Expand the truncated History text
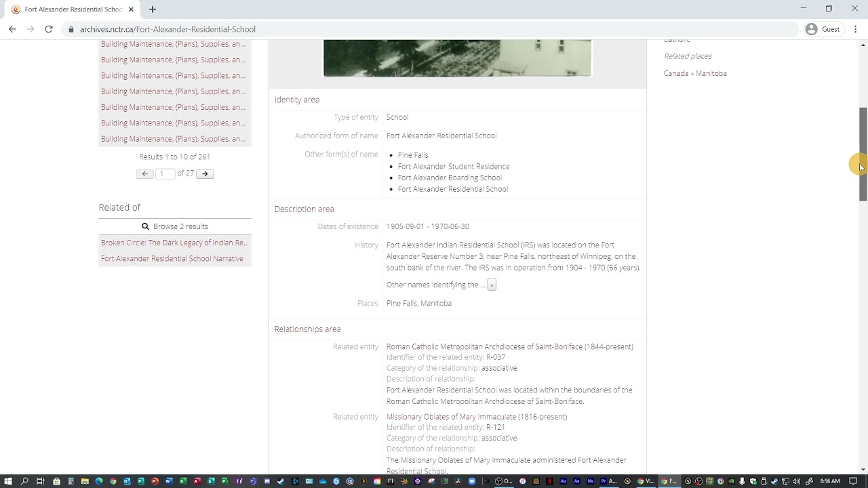The image size is (868, 488). [492, 285]
